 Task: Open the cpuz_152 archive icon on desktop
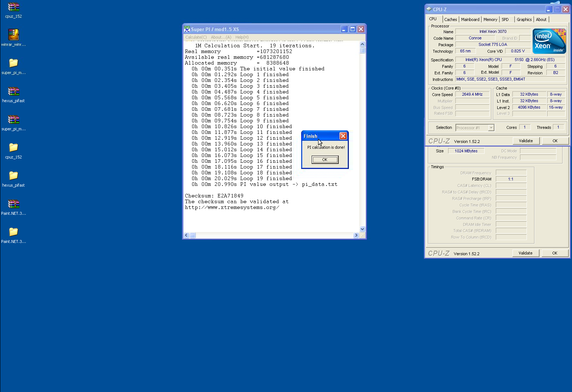13,7
